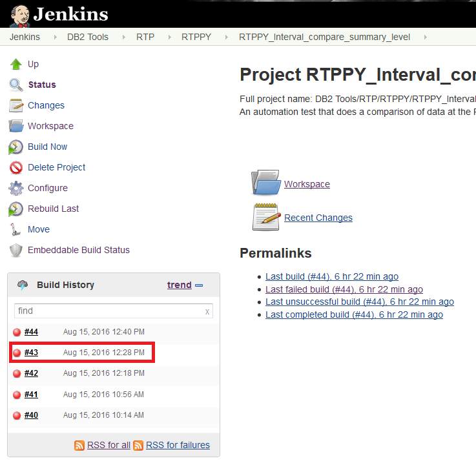Open Configure using the gear icon

pos(16,188)
